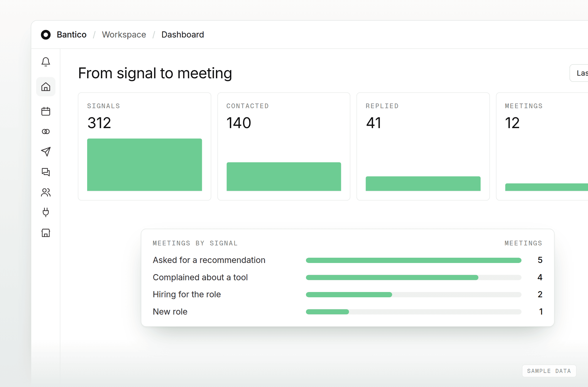Go to Bantico breadcrumb
Image resolution: width=588 pixels, height=387 pixels.
72,35
